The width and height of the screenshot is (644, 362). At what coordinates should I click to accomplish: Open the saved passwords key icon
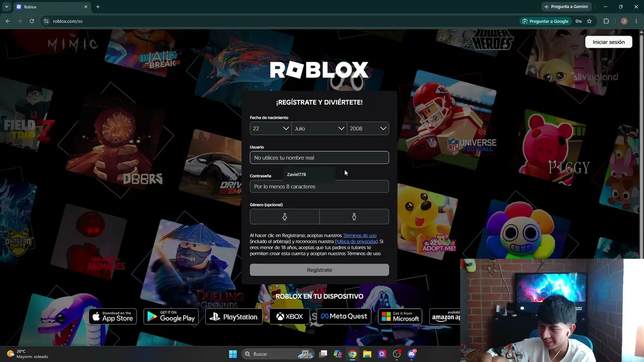[x=579, y=21]
